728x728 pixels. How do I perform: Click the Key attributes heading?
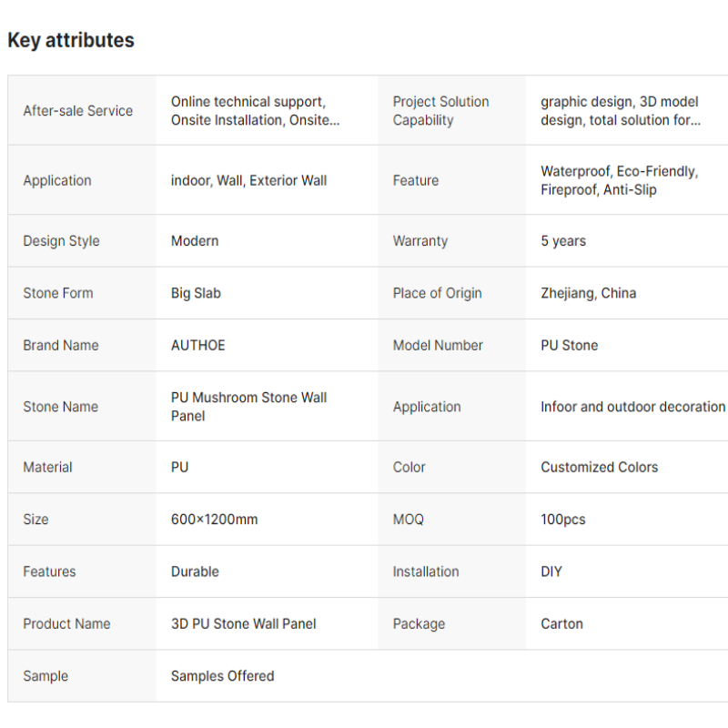tap(71, 40)
